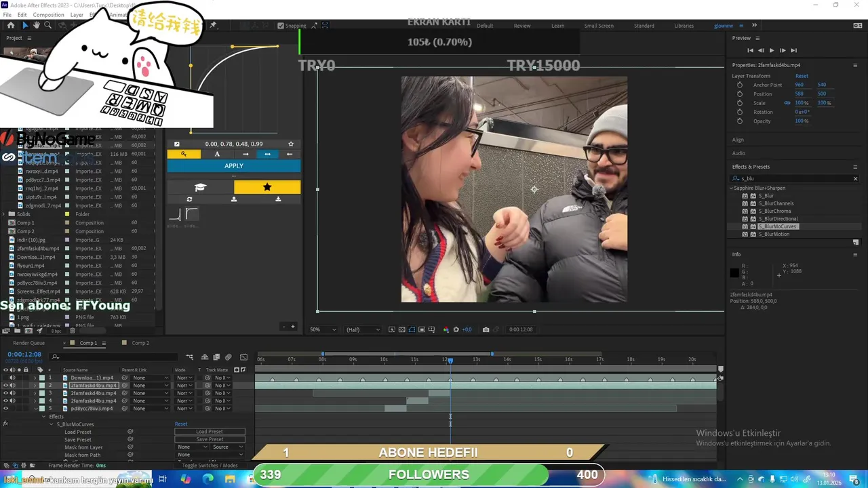Reset Layer Transform in Properties panel
This screenshot has width=868, height=488.
[802, 76]
